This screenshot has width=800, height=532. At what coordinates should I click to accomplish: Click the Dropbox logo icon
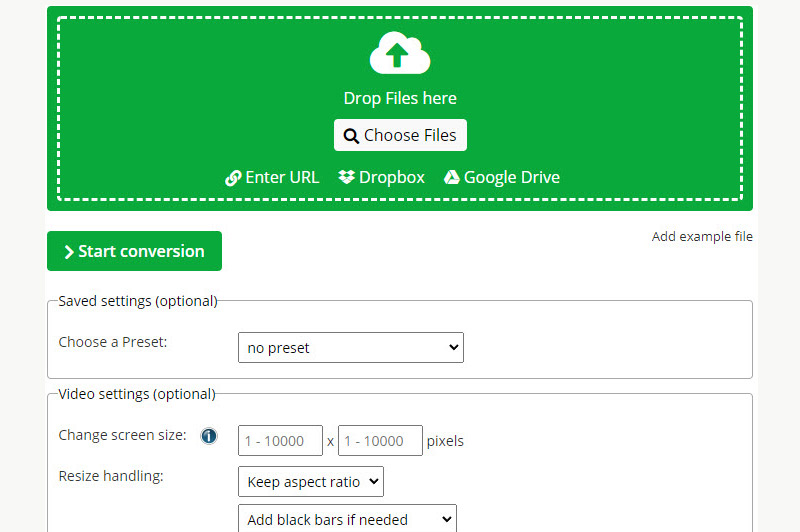click(x=347, y=177)
